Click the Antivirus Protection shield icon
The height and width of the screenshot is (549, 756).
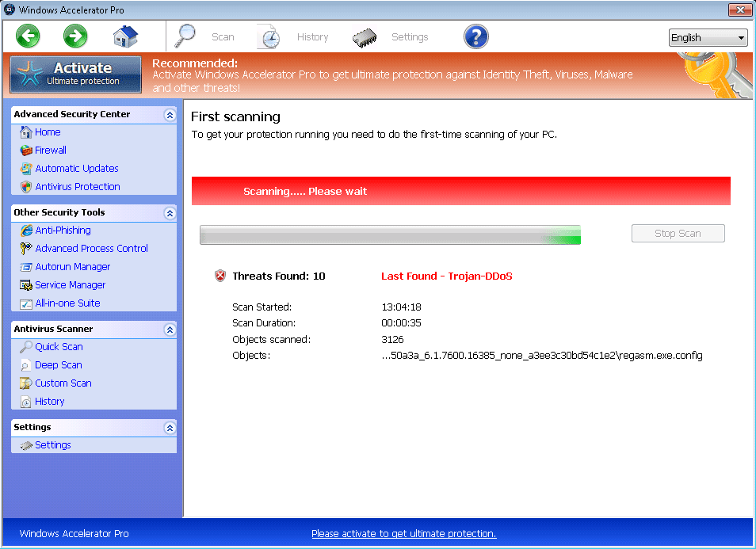pyautogui.click(x=26, y=187)
